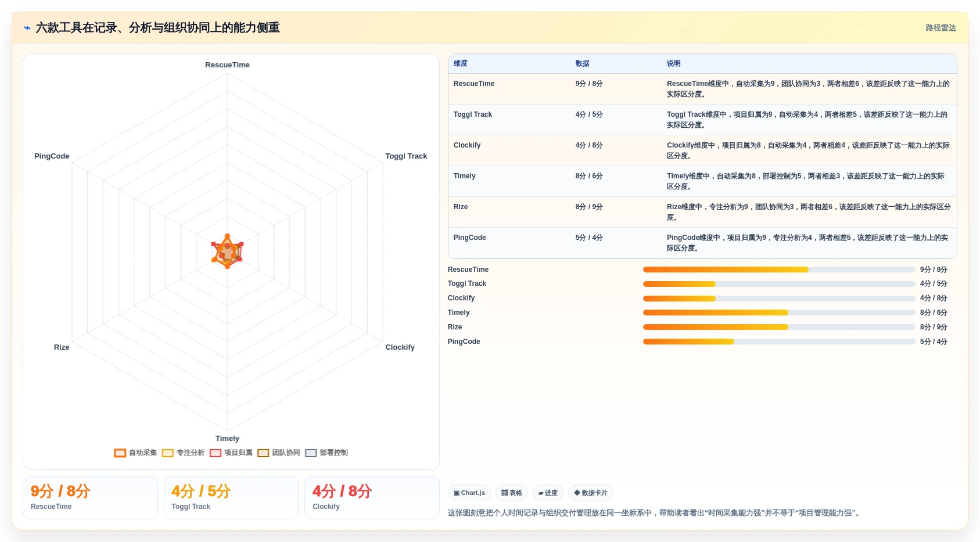
Task: Select the Clockify table row name
Action: click(x=467, y=145)
